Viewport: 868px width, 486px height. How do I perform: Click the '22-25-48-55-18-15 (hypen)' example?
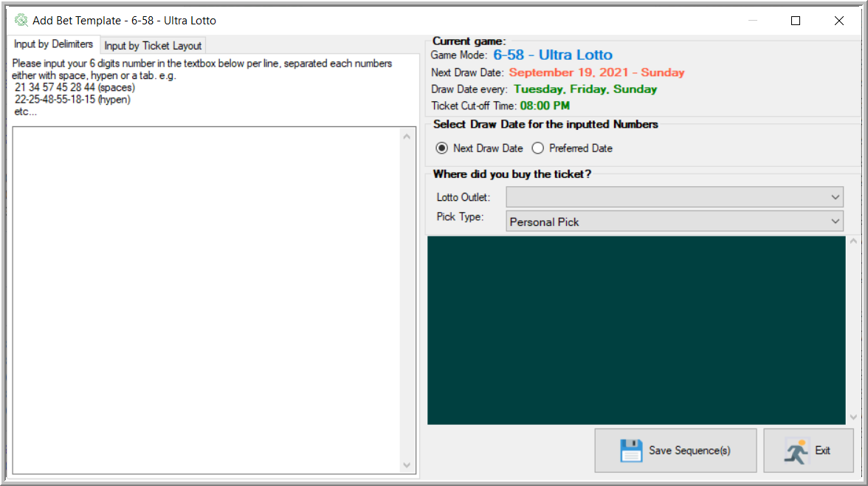click(72, 100)
